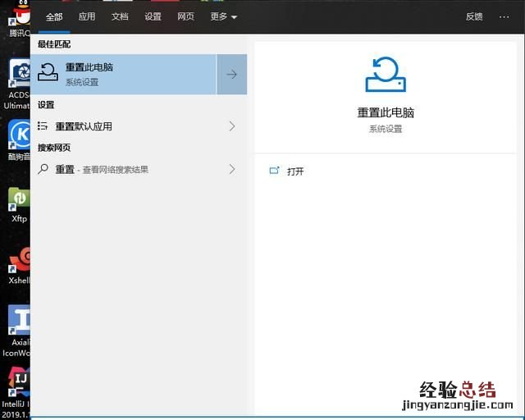Switch to the 文档 tab
The image size is (525, 420).
[x=120, y=16]
